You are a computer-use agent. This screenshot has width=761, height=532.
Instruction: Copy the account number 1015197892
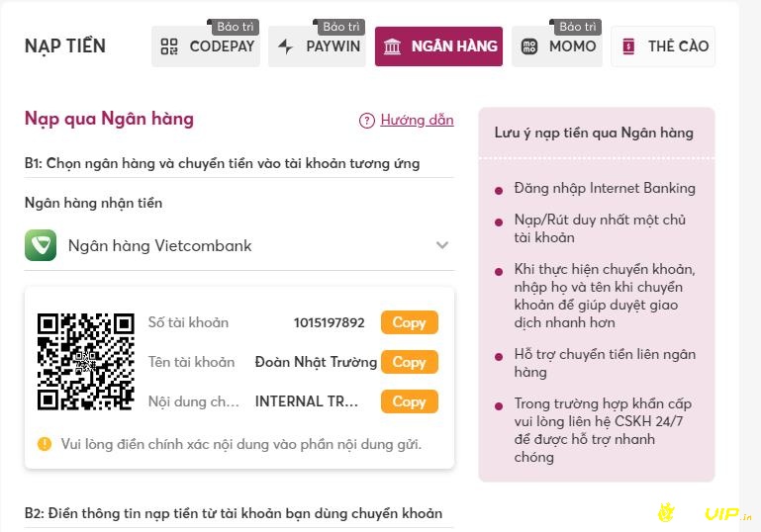click(410, 322)
